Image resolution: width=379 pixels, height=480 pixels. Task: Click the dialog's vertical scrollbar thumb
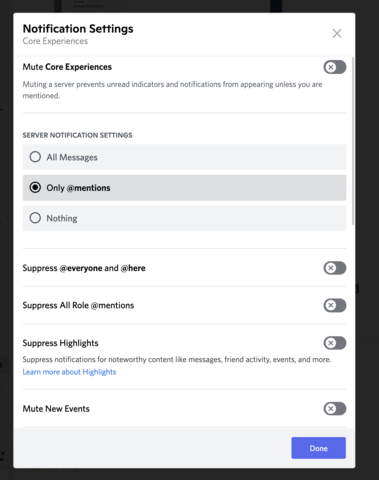coord(353,141)
